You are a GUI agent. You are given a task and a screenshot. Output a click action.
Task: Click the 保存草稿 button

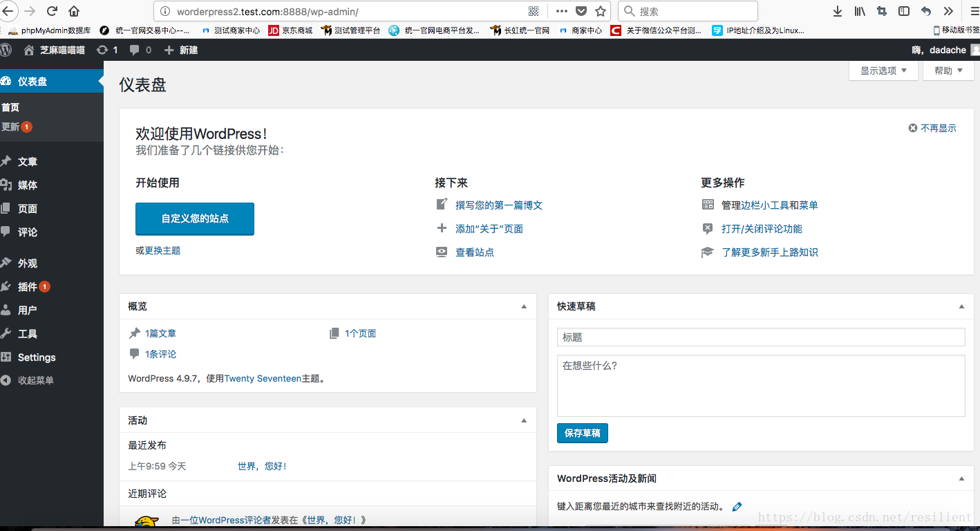click(583, 433)
